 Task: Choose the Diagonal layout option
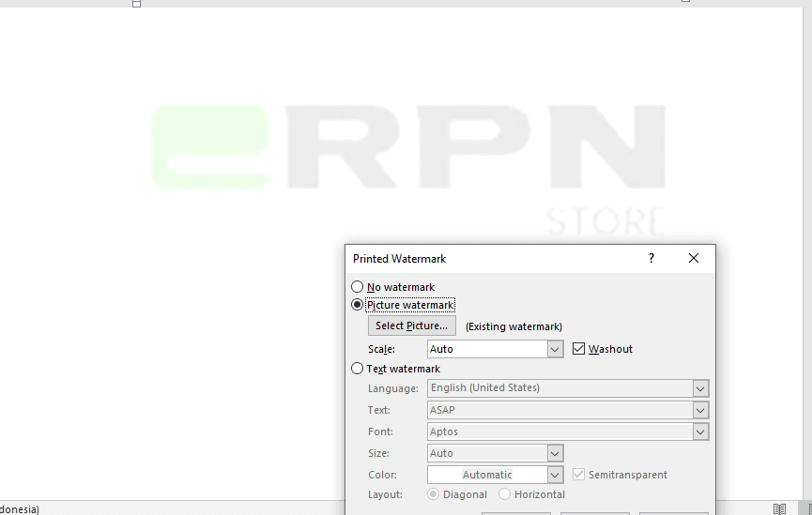pyautogui.click(x=433, y=494)
